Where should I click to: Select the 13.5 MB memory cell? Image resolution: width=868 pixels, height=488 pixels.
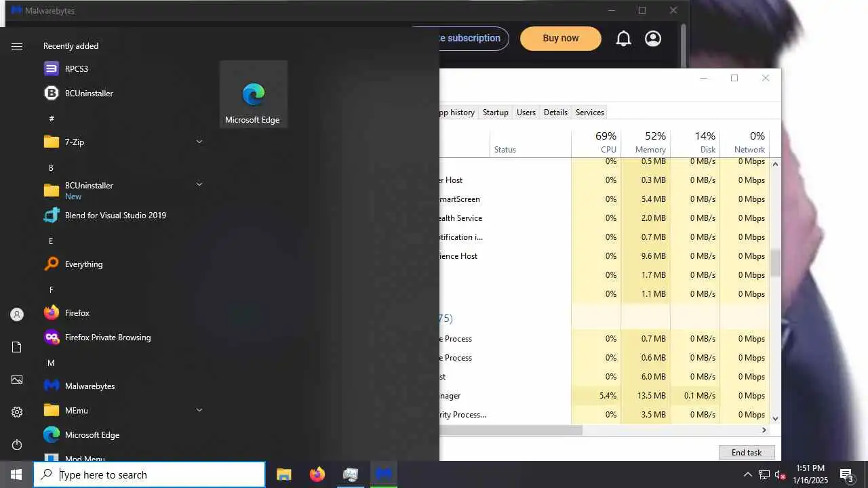(x=646, y=396)
